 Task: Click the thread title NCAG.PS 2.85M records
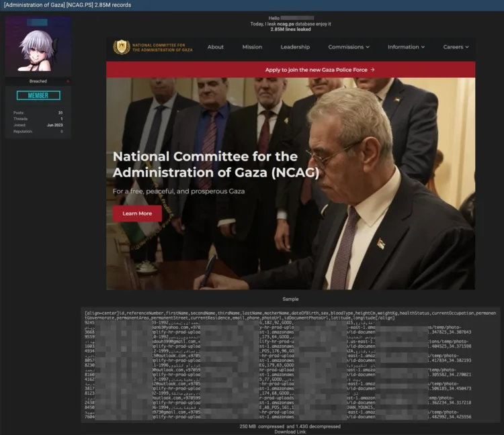tap(67, 5)
